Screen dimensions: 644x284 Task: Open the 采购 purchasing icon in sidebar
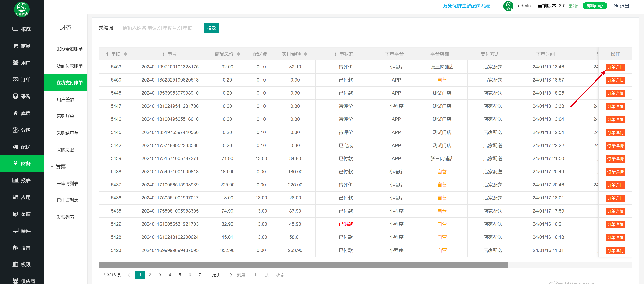coord(15,96)
